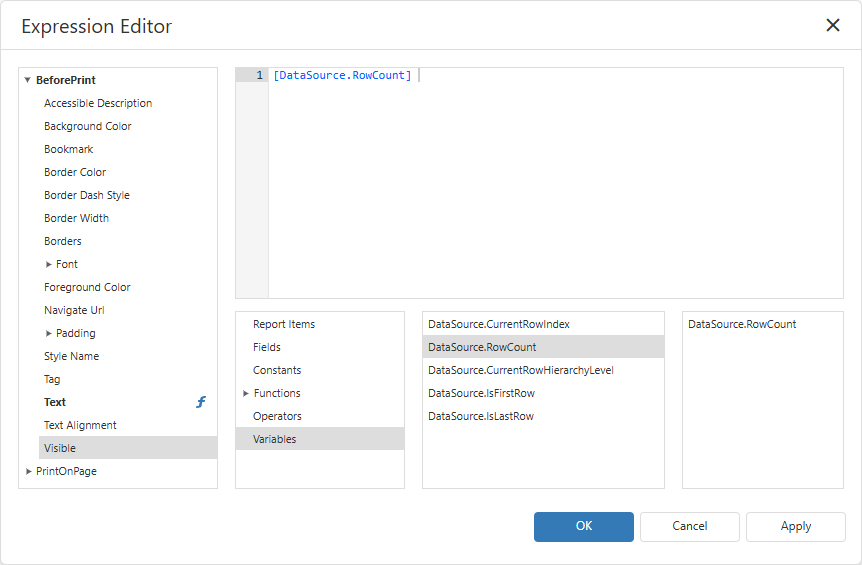
Task: Select the BeforePrint event label
Action: tap(66, 80)
